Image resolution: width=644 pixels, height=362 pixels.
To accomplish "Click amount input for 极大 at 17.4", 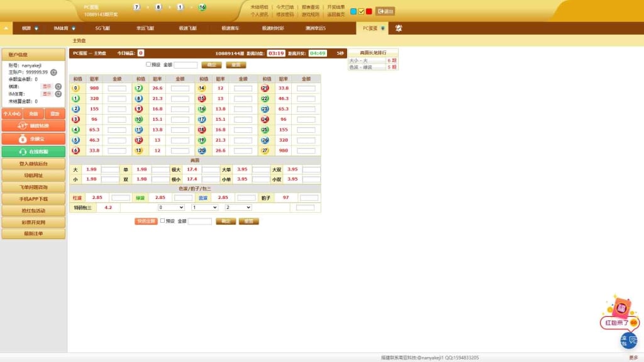I will coord(211,169).
